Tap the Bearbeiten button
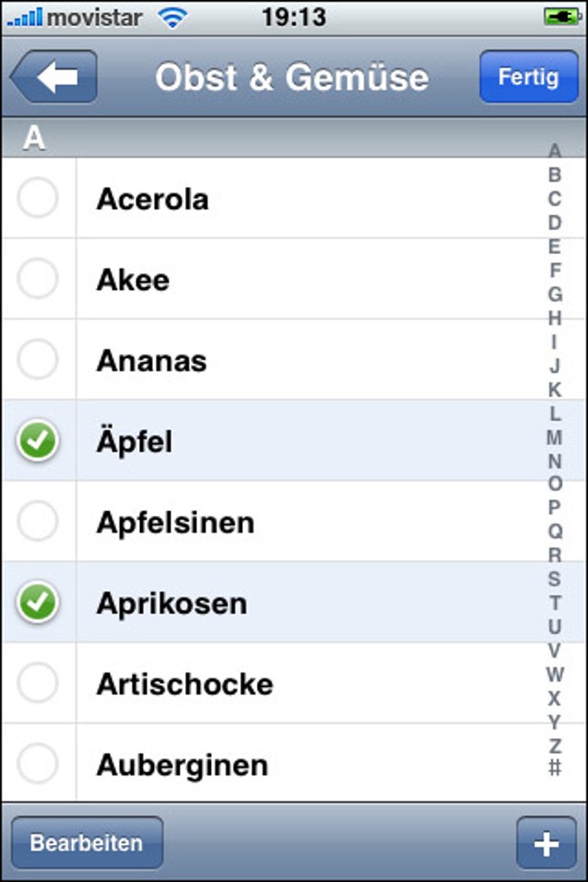Screen dimensions: 588x882 coord(87,843)
